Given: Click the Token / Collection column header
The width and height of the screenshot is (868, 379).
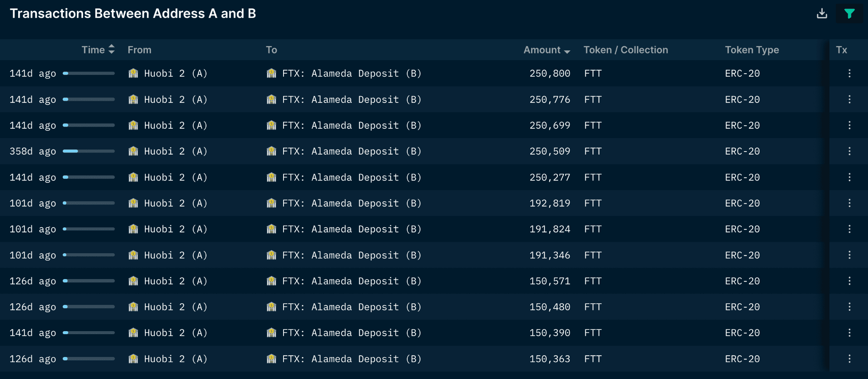Looking at the screenshot, I should (626, 50).
